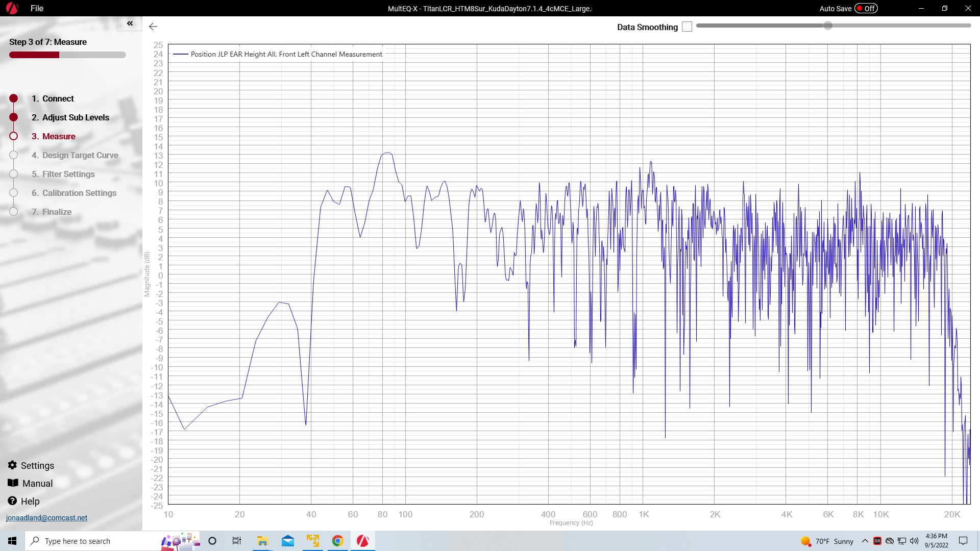Open the File menu
The image size is (980, 551).
[37, 8]
